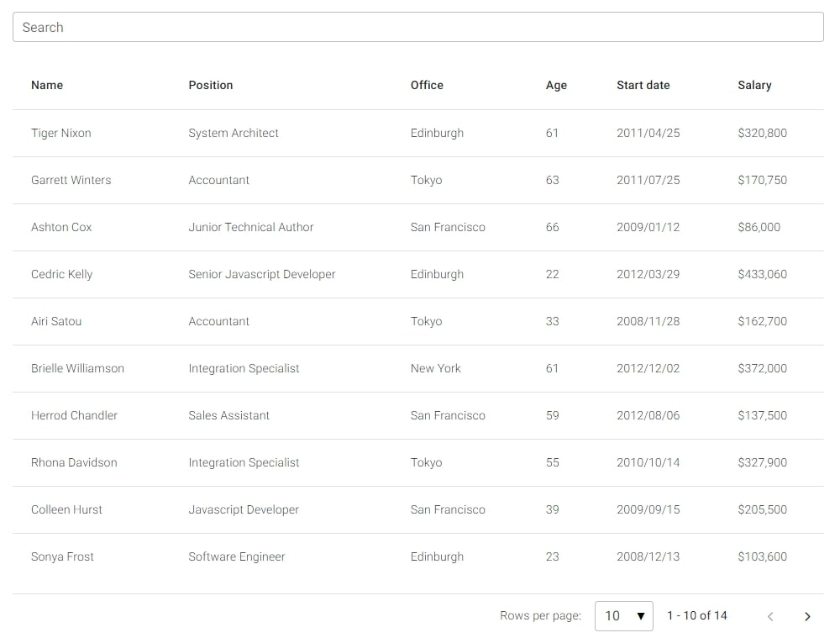Viewport: 840px width, 638px height.
Task: Sort by the Start date column header
Action: click(x=643, y=85)
